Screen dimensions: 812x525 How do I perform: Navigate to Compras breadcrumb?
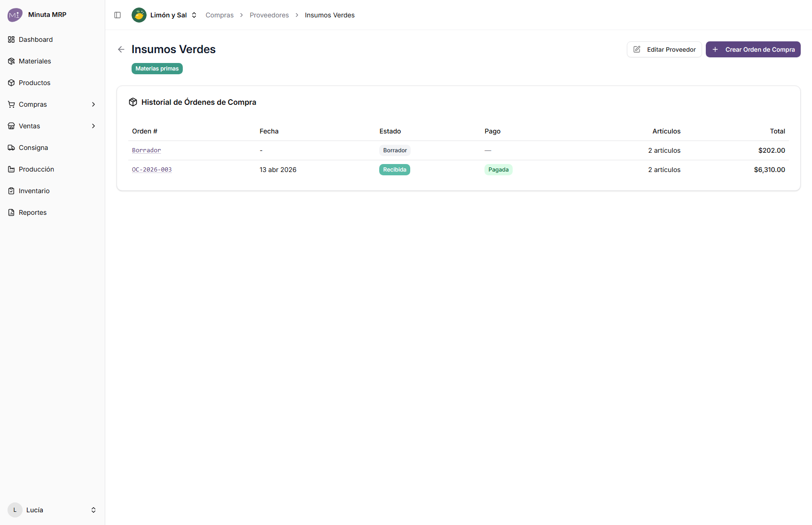point(219,15)
